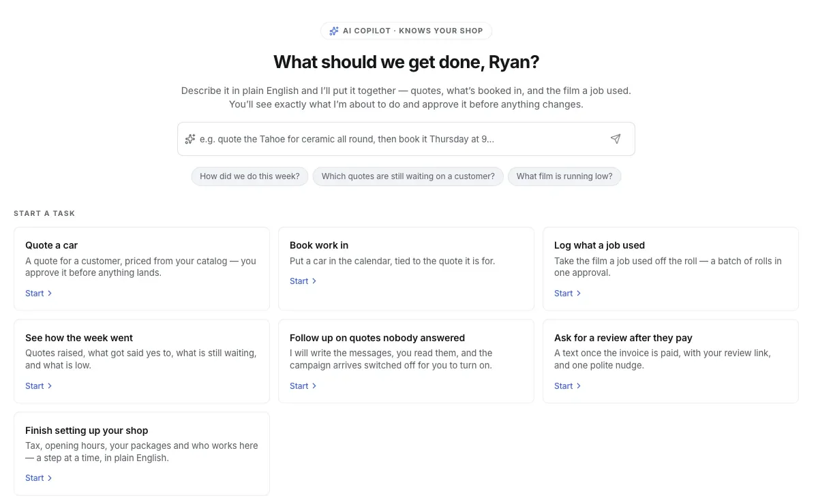This screenshot has height=504, width=818.
Task: Start Finish setting up your shop task
Action: coord(39,478)
